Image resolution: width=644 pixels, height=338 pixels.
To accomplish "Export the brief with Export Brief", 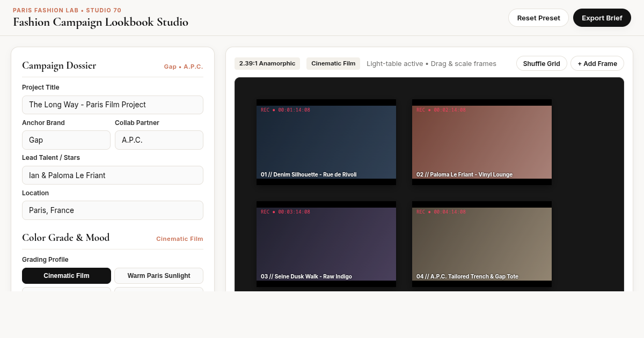I will point(602,18).
